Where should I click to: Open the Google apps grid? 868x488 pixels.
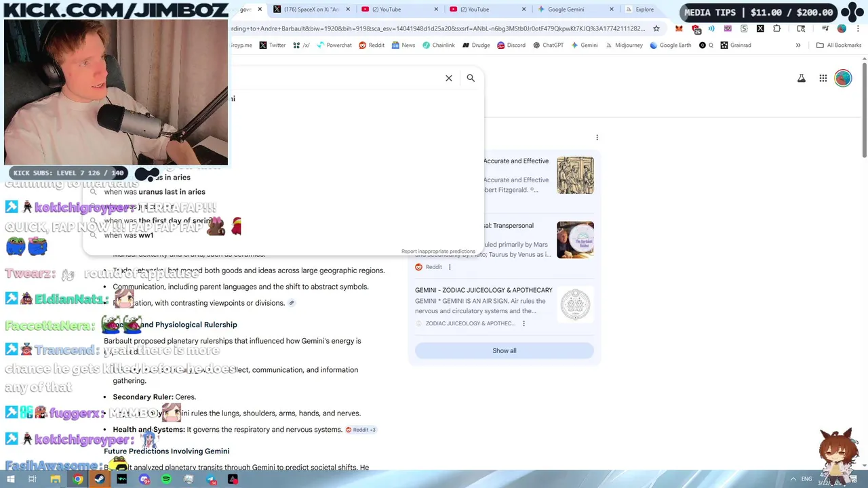[823, 79]
